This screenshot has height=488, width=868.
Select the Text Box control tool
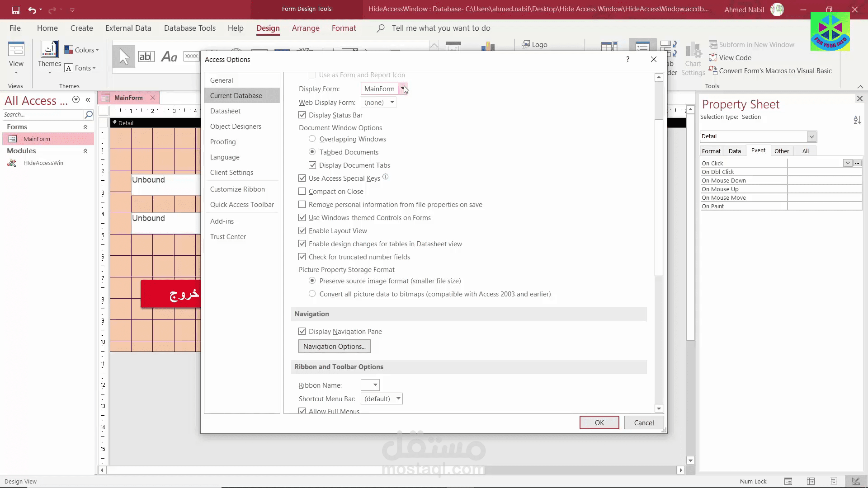pyautogui.click(x=146, y=56)
